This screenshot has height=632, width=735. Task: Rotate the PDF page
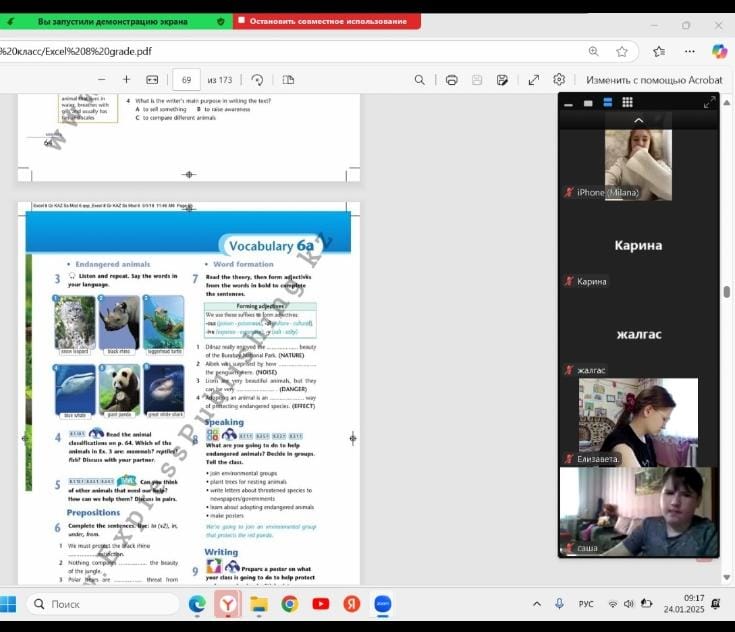click(x=257, y=80)
